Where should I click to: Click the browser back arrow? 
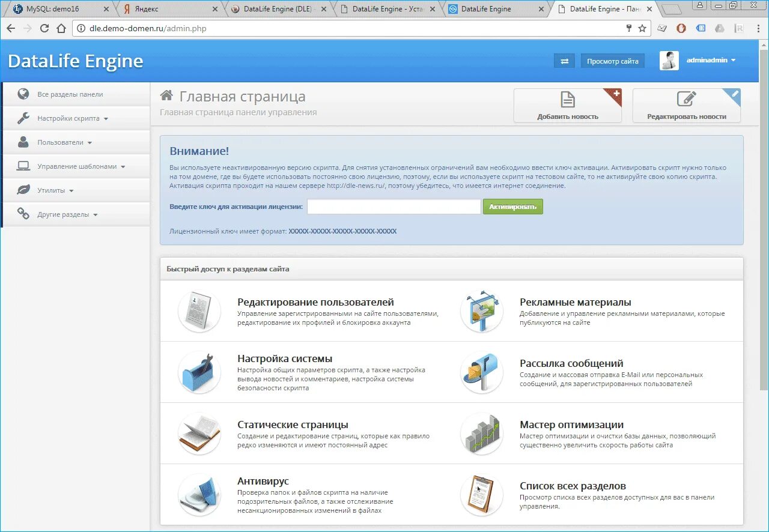pyautogui.click(x=11, y=28)
